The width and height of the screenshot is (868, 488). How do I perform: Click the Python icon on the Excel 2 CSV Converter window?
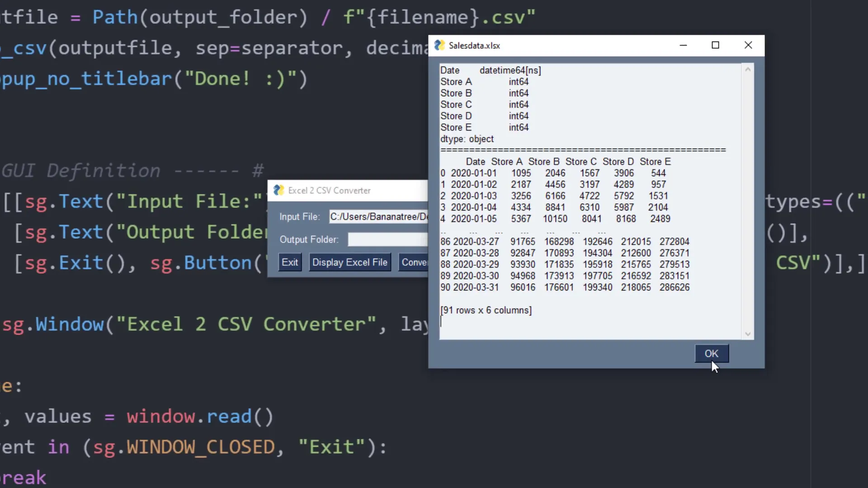[x=278, y=190]
